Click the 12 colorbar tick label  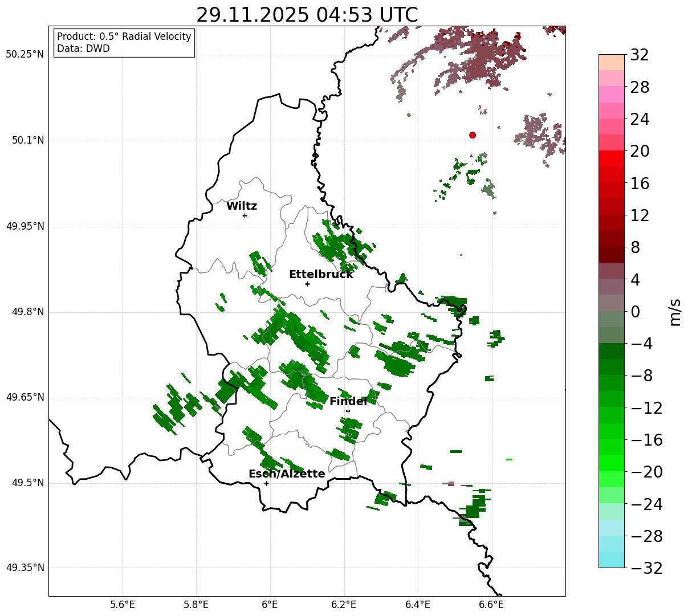(x=640, y=215)
